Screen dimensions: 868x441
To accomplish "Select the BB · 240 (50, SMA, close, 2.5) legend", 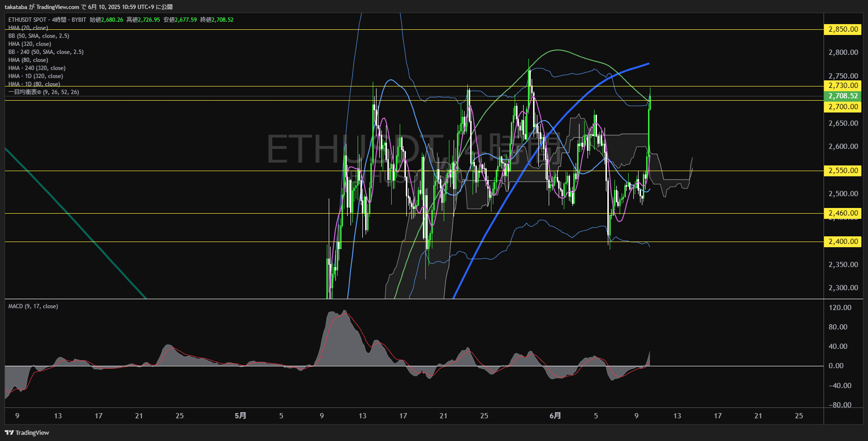I will pyautogui.click(x=46, y=52).
